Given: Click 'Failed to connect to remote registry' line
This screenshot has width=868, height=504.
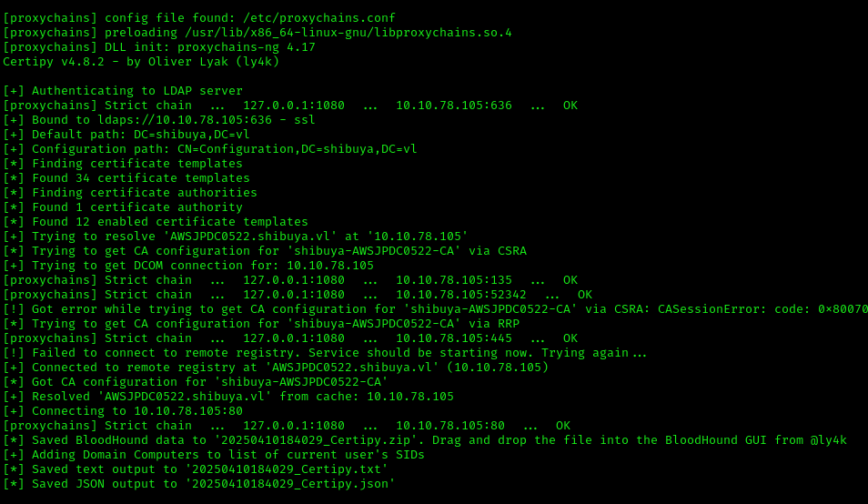Looking at the screenshot, I should [x=325, y=353].
